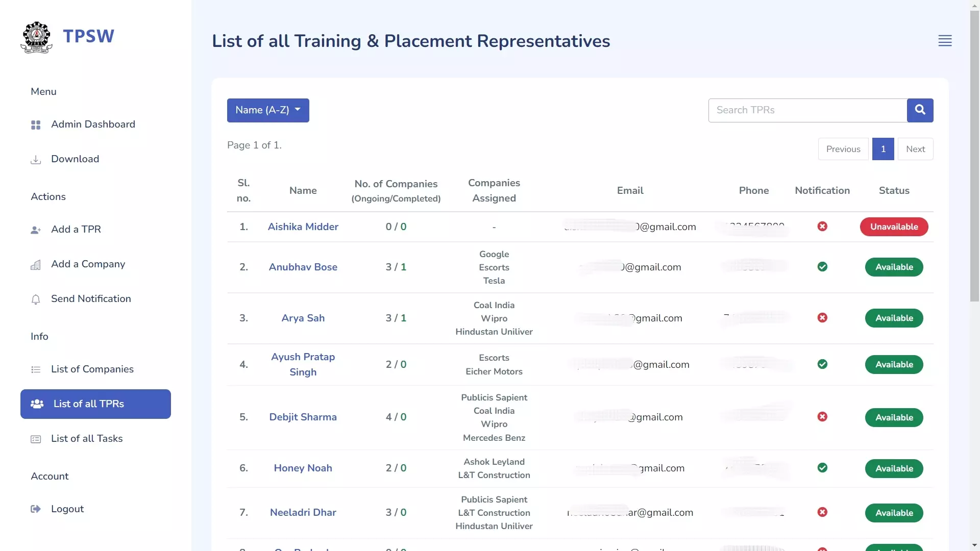
Task: Click the Add a Company icon
Action: click(x=36, y=264)
